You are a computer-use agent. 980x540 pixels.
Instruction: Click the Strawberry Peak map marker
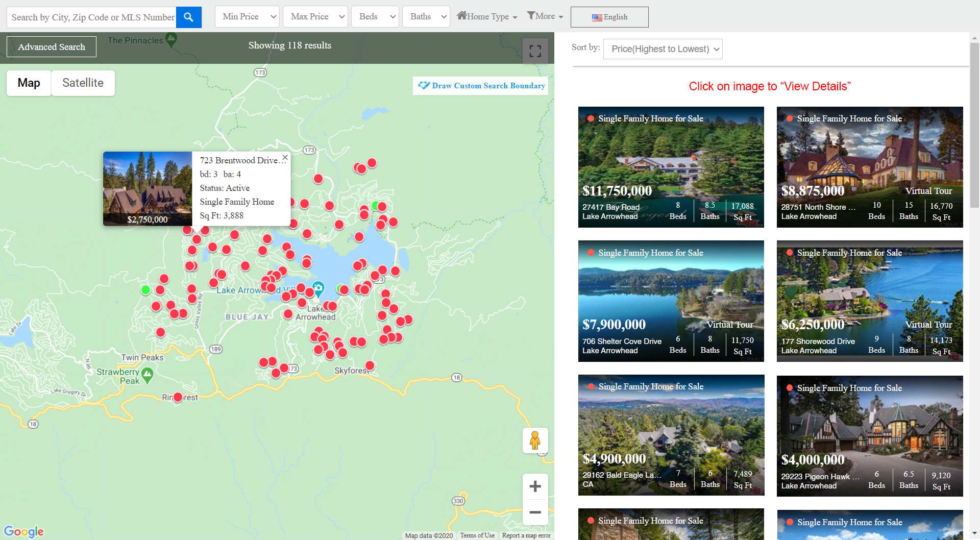click(148, 375)
